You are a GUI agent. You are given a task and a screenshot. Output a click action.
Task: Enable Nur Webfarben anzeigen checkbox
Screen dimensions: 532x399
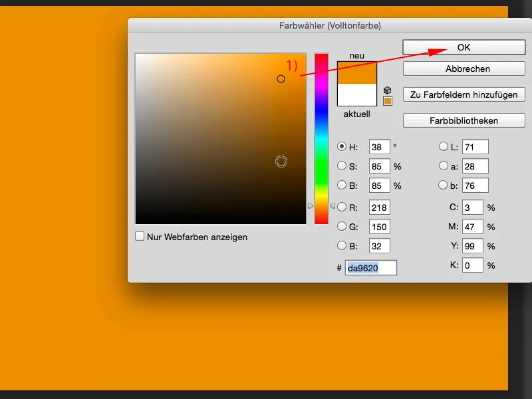click(140, 237)
